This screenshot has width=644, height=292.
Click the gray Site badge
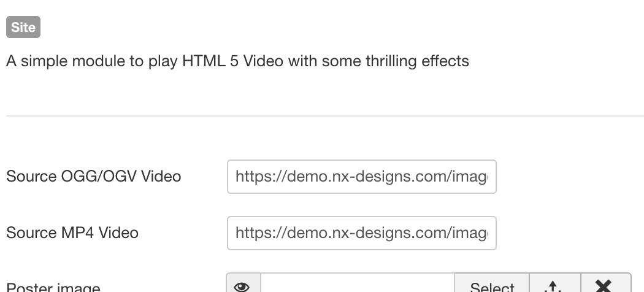click(x=23, y=27)
